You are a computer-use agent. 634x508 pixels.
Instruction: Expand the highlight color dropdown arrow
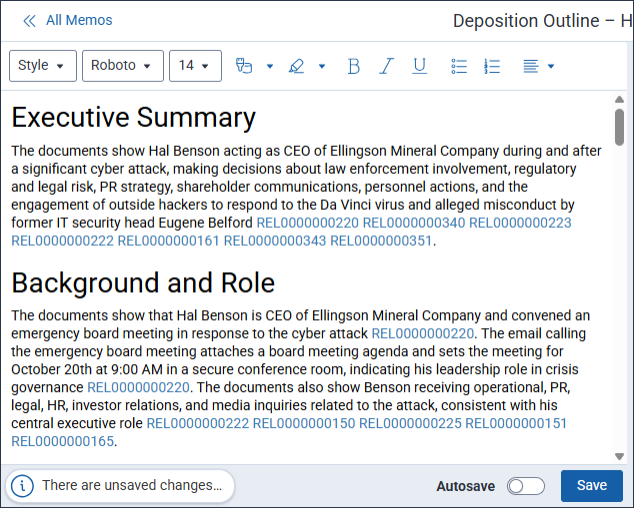pos(322,66)
